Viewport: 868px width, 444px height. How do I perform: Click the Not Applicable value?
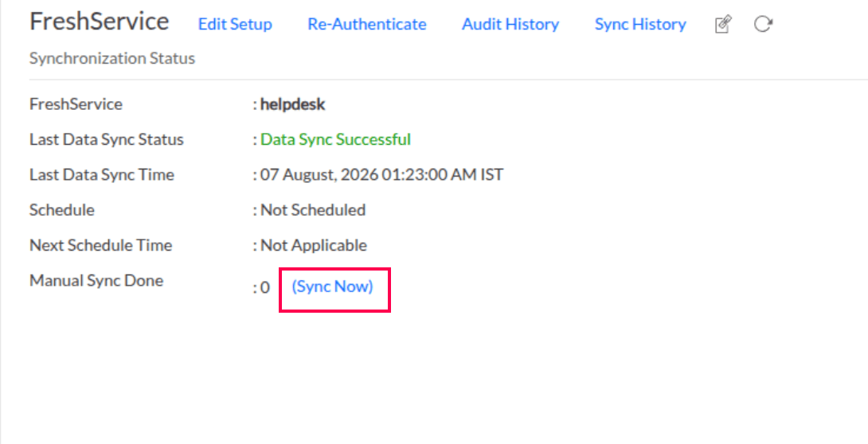[x=314, y=245]
